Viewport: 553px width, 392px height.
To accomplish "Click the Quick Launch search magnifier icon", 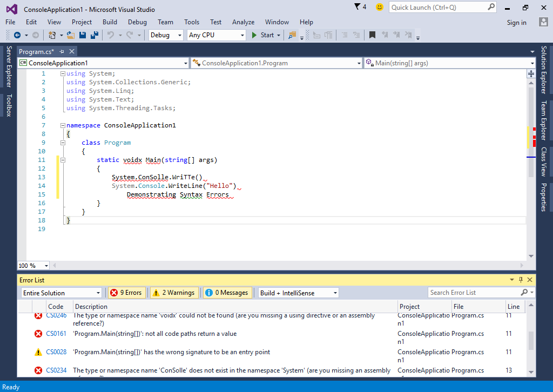I will [491, 7].
